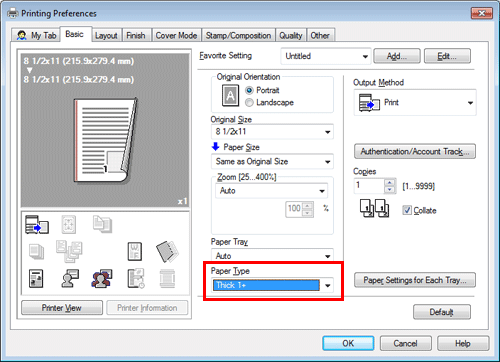Select the Landscape orientation radio button
500x362 pixels.
click(x=249, y=103)
